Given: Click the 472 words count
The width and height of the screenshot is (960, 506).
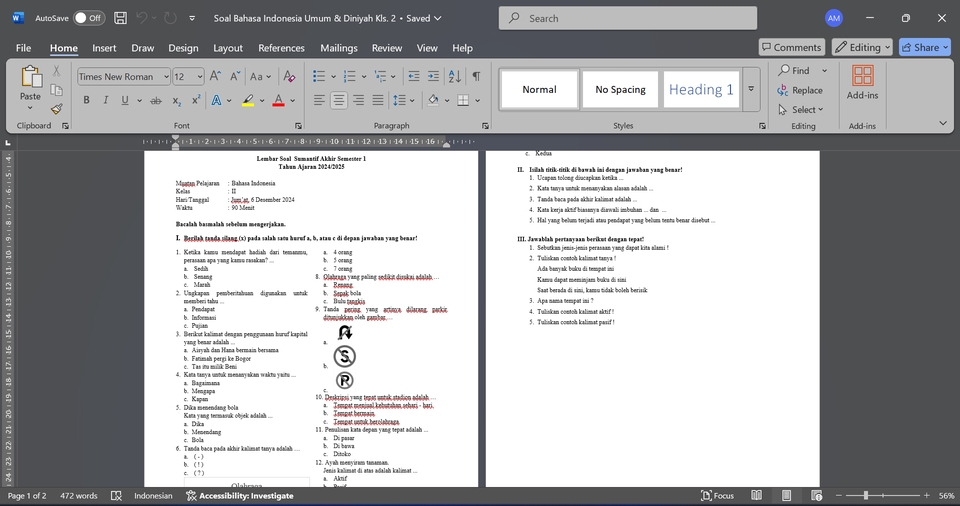Looking at the screenshot, I should (x=78, y=496).
